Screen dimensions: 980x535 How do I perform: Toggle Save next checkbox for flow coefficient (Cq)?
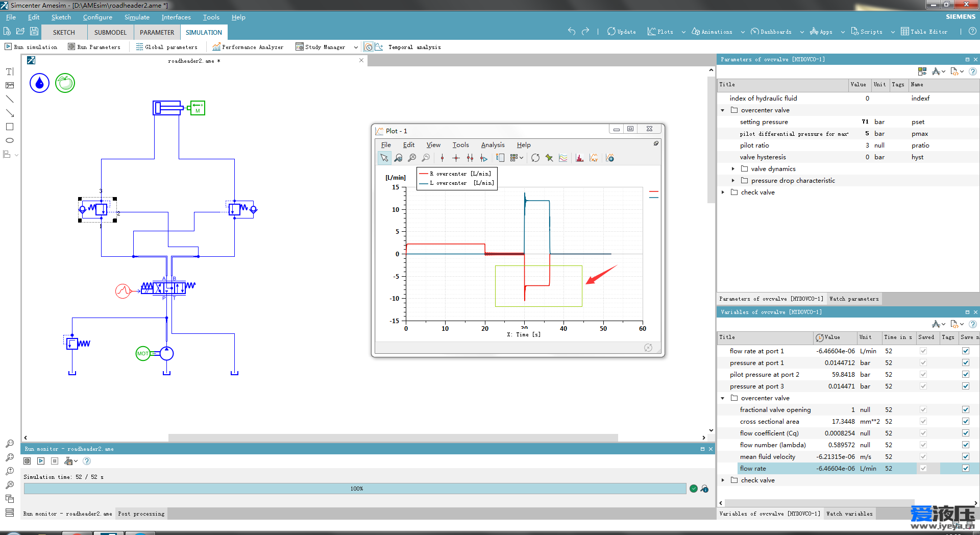[966, 433]
